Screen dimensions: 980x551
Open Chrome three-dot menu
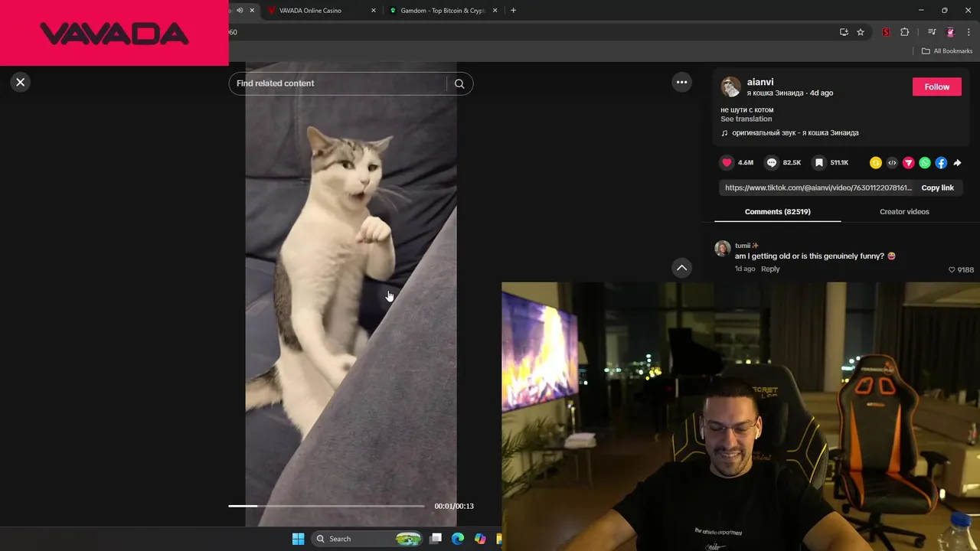(x=969, y=32)
